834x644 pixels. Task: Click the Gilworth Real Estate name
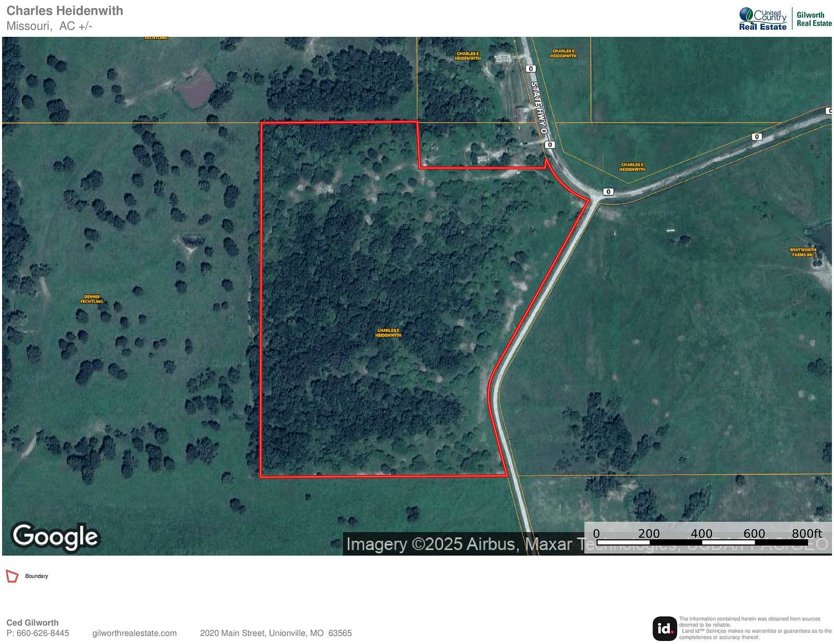pyautogui.click(x=812, y=17)
